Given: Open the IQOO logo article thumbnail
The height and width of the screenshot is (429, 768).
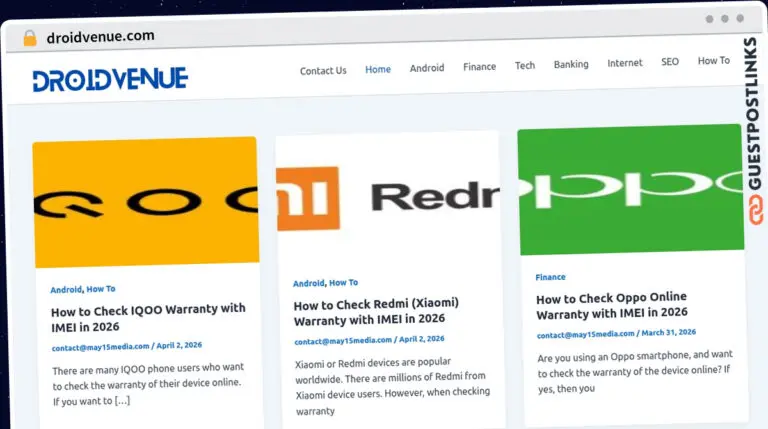Looking at the screenshot, I should click(146, 202).
